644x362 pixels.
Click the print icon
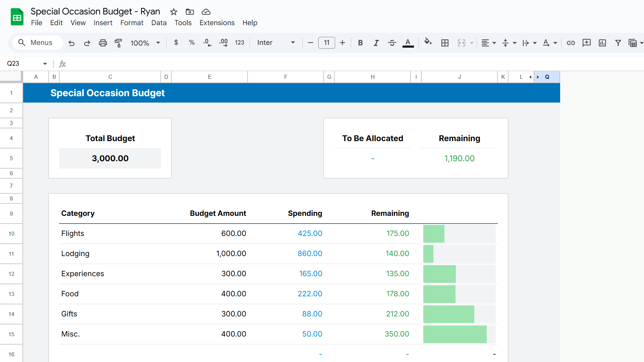pos(103,43)
